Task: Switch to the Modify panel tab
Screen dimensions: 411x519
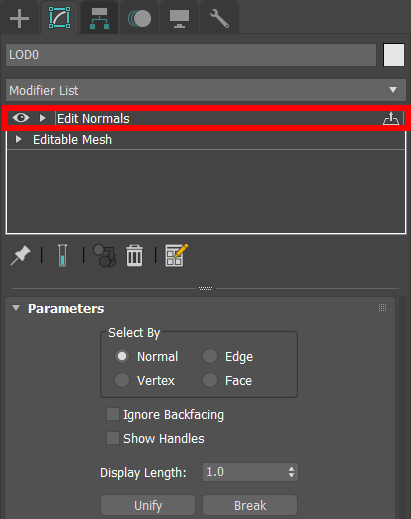Action: point(59,17)
